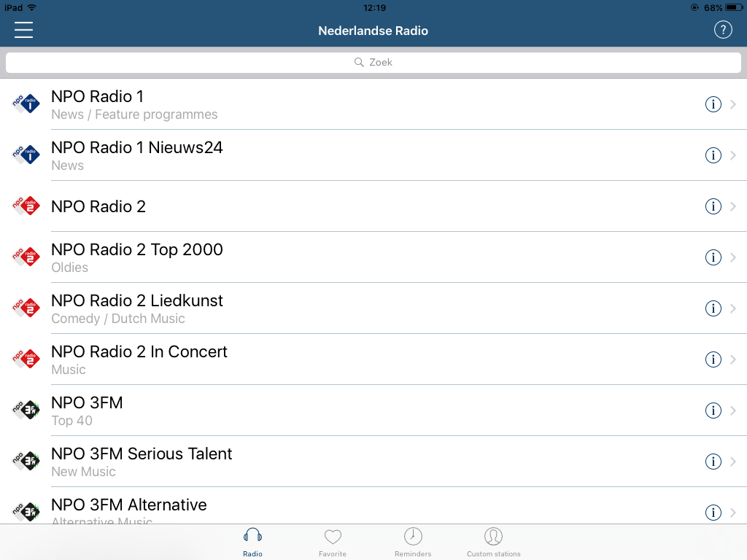
Task: Open the Custom stations tab
Action: pyautogui.click(x=493, y=542)
